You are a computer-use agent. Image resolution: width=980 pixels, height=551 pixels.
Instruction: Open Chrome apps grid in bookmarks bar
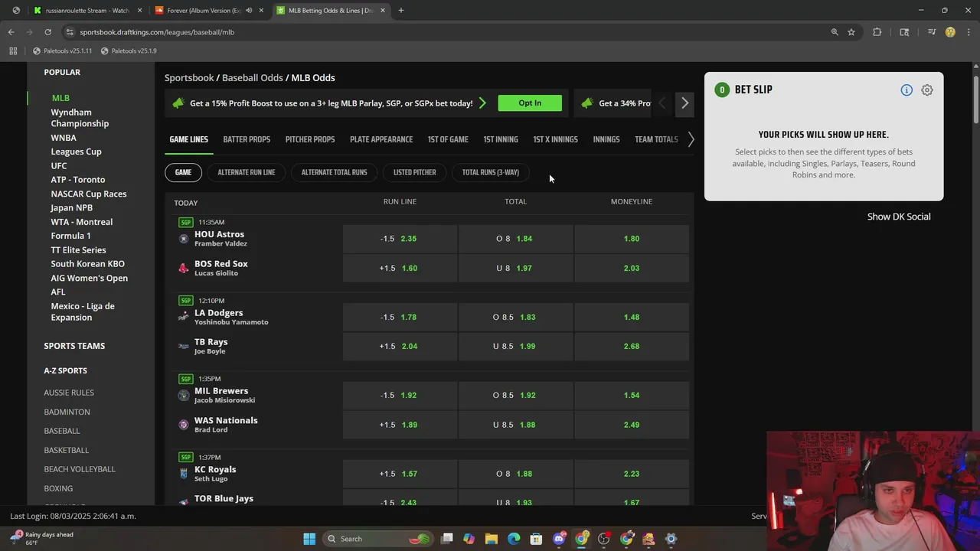coord(13,51)
